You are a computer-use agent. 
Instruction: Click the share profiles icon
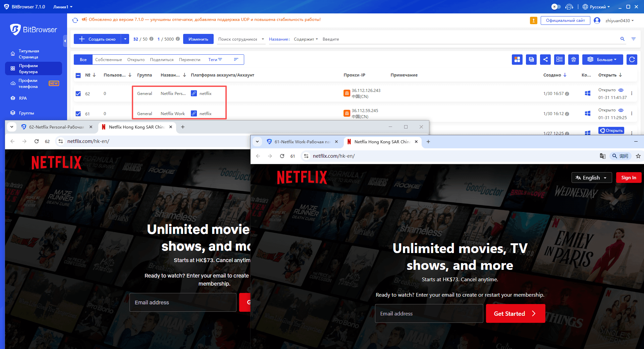pos(545,59)
